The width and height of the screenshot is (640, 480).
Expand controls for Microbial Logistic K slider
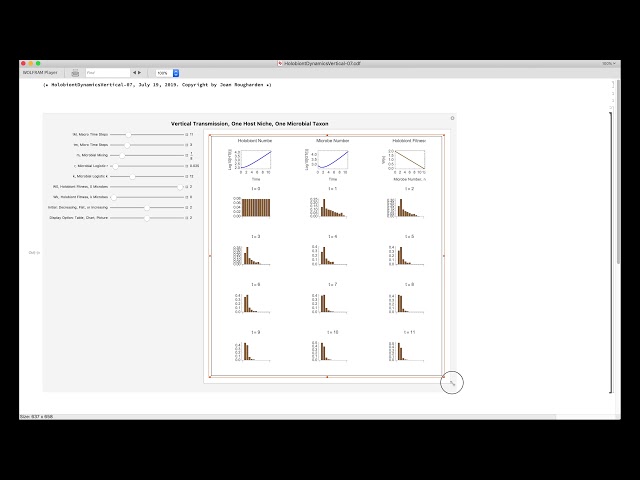(187, 176)
